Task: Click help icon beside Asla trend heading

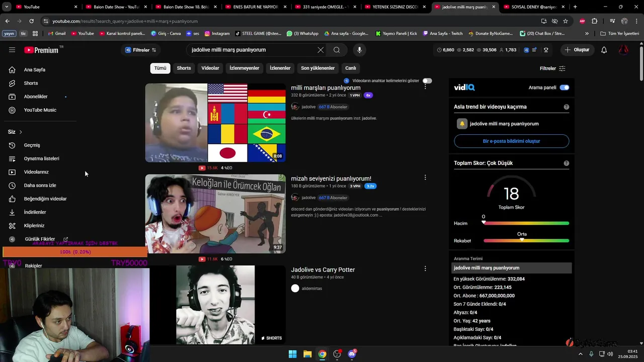Action: [567, 107]
